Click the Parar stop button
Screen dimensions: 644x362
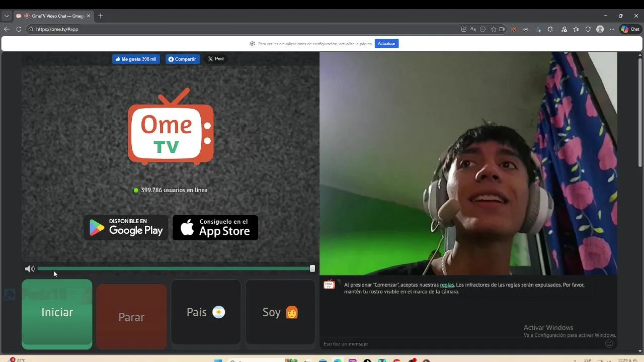(131, 316)
